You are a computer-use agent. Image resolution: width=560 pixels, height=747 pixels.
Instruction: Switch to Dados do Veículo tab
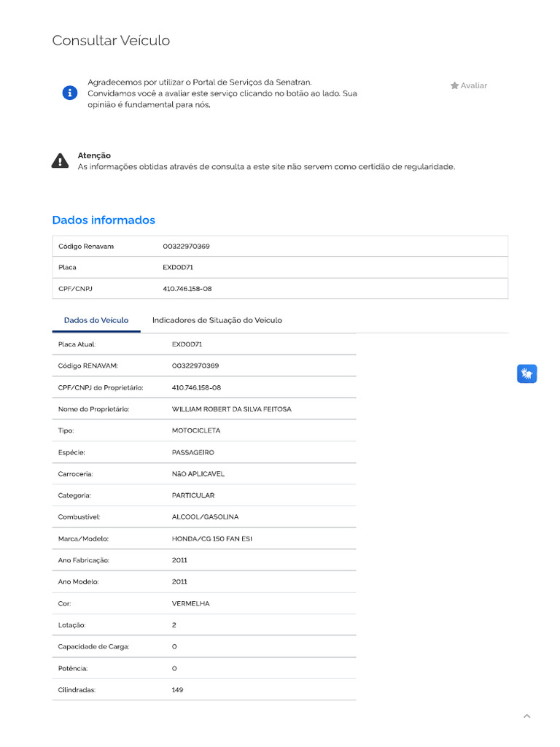point(96,320)
